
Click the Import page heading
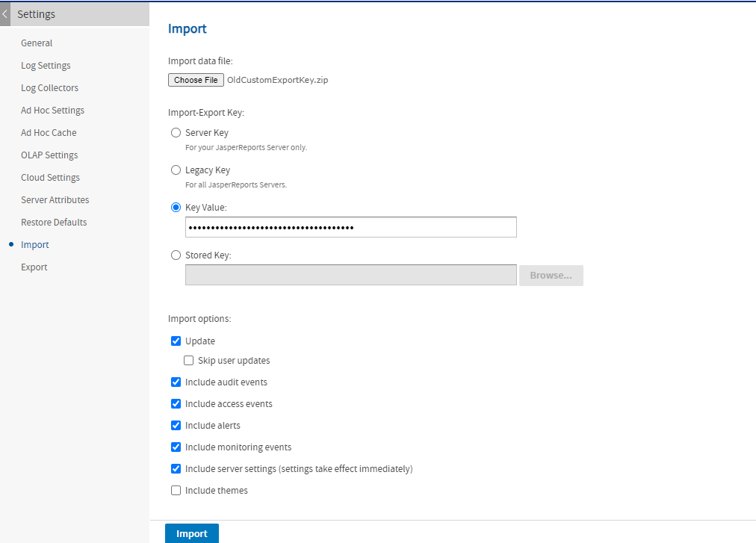point(187,29)
